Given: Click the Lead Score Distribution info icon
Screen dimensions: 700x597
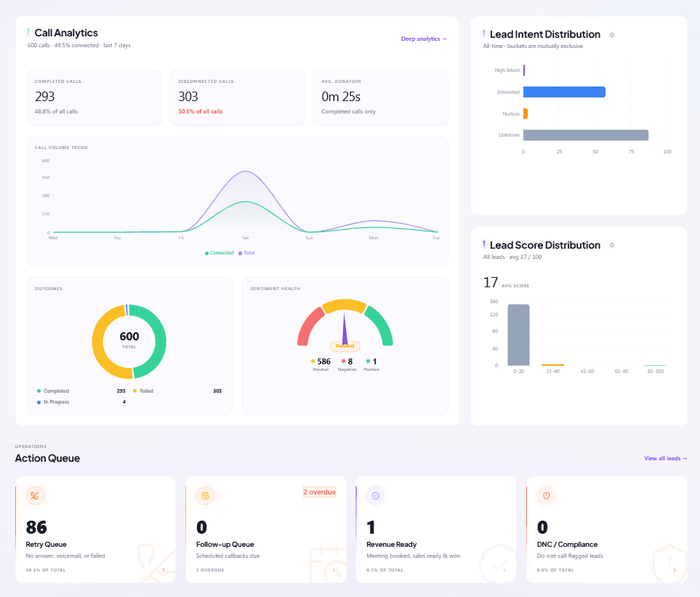Looking at the screenshot, I should (x=612, y=245).
